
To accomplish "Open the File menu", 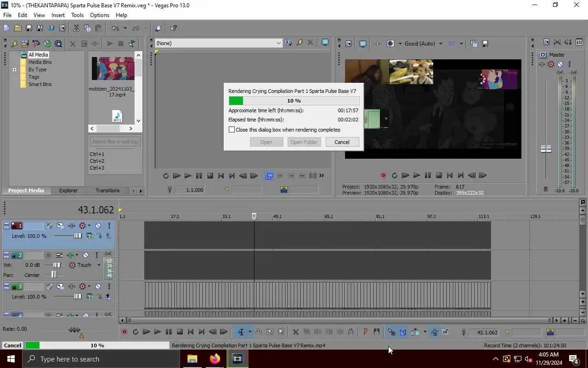I will point(7,15).
